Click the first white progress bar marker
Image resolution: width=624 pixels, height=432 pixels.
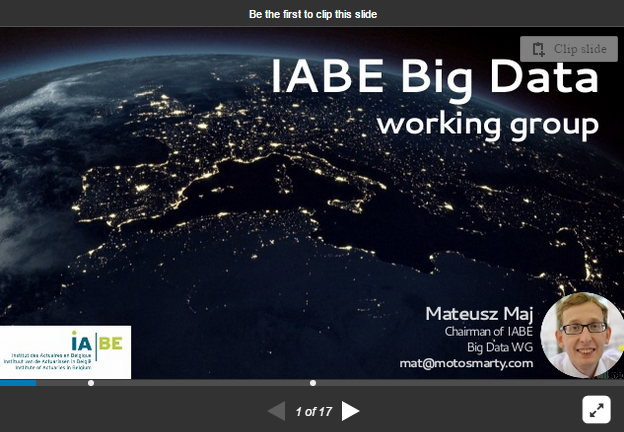[91, 383]
